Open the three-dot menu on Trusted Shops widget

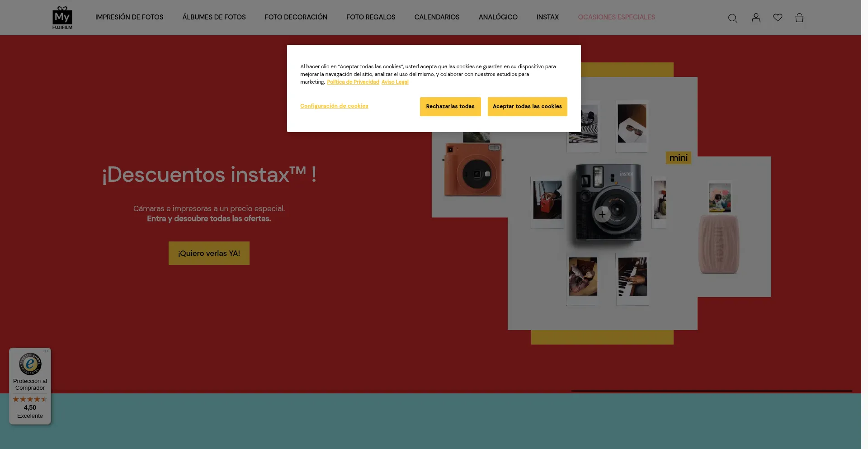pos(46,351)
